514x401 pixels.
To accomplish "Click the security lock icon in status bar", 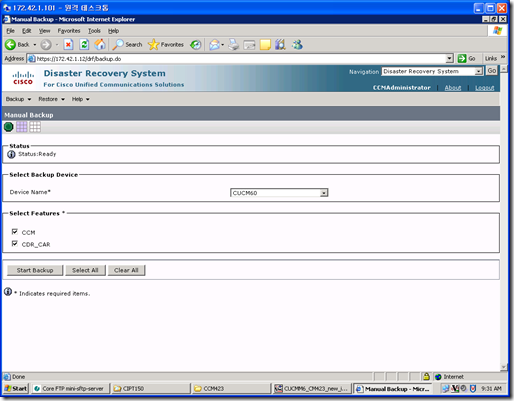I will pos(426,377).
